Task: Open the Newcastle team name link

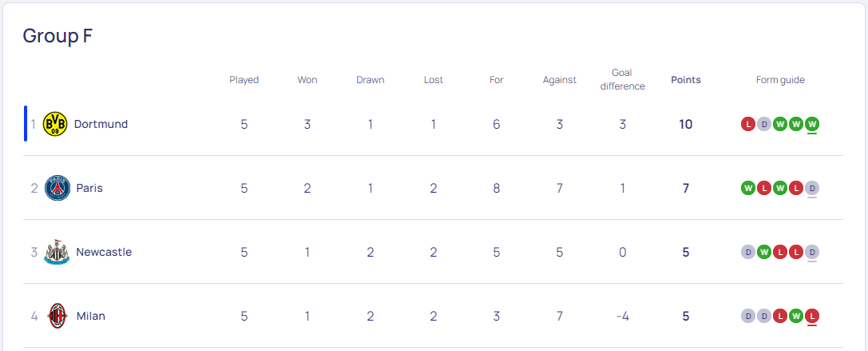Action: [x=104, y=252]
